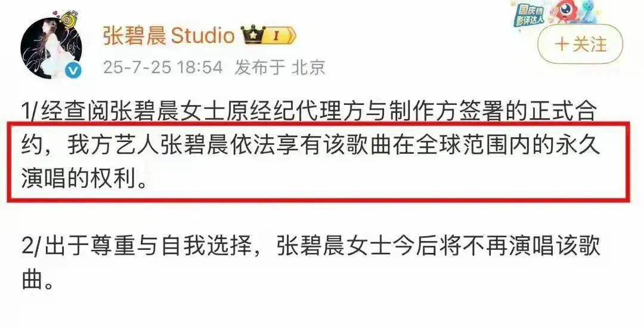The image size is (644, 328).
Task: Click the word Studio in the username
Action: 203,36
